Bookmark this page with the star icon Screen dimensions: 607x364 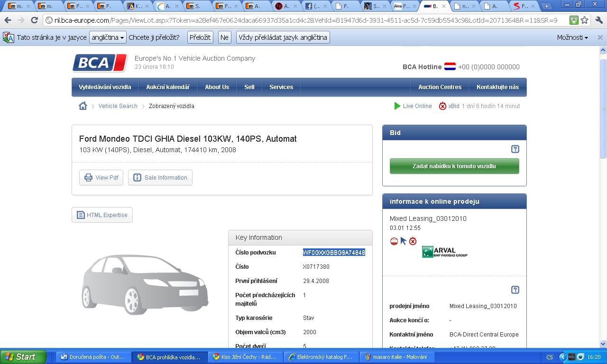[585, 20]
